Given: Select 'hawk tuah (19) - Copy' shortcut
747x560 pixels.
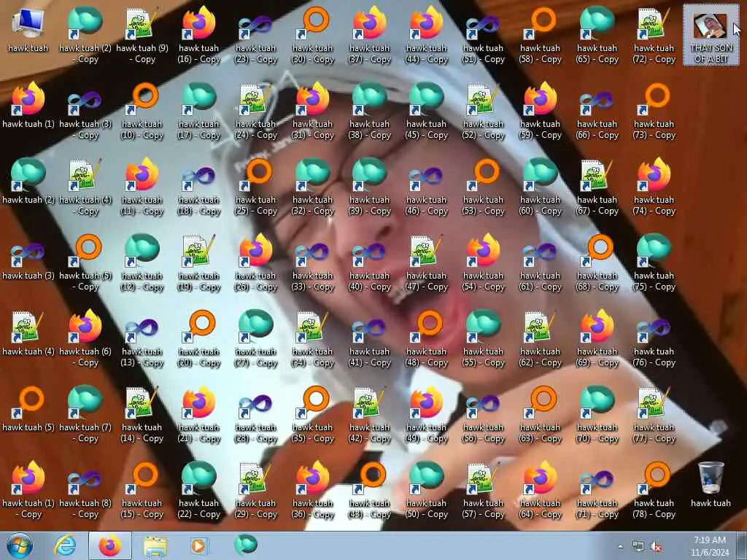Looking at the screenshot, I should [198, 262].
